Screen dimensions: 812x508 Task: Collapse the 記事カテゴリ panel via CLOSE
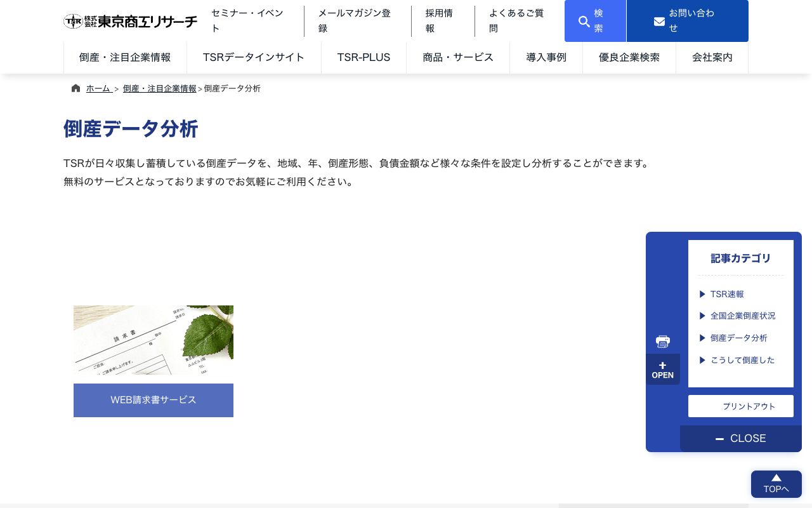pos(740,438)
